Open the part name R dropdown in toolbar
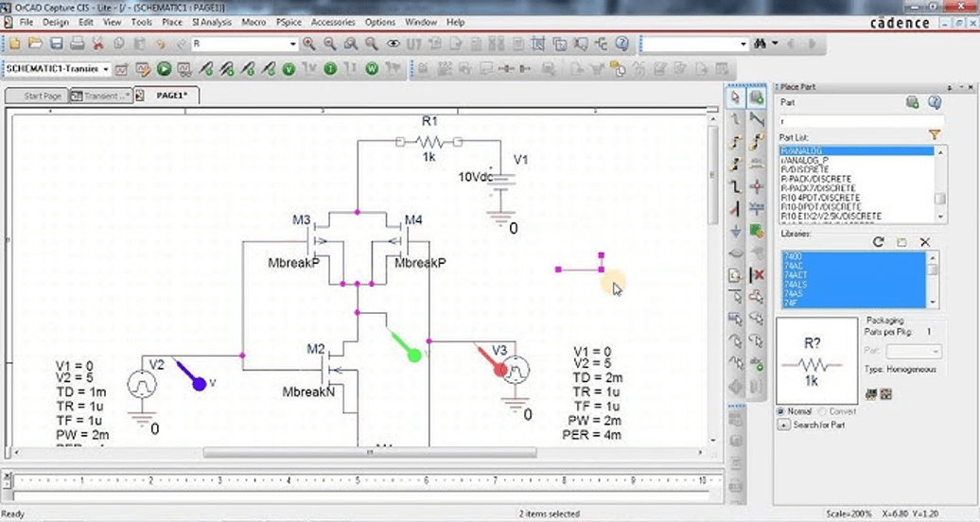Screen dimensions: 980x522 pyautogui.click(x=292, y=43)
